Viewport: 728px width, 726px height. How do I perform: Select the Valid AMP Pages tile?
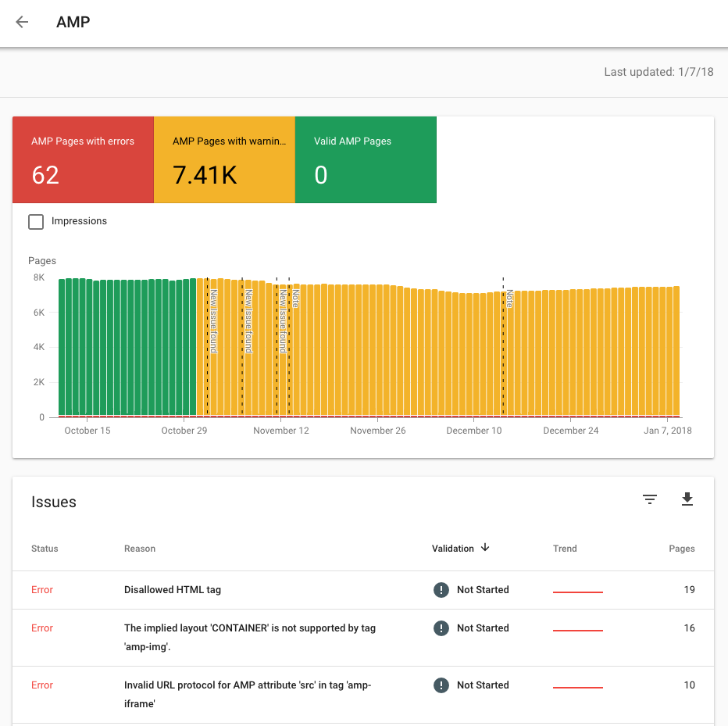click(366, 159)
